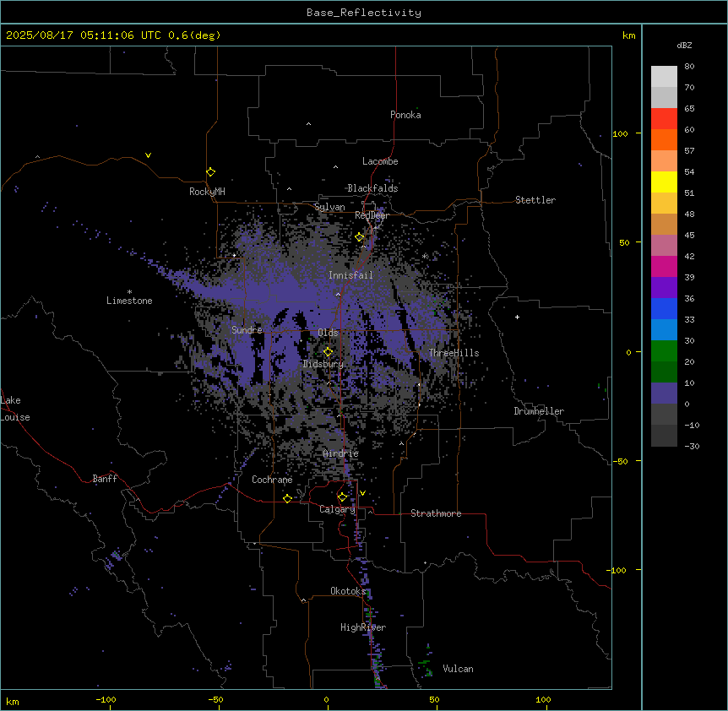This screenshot has width=728, height=711.
Task: Click the Cochrane town label
Action: (272, 480)
